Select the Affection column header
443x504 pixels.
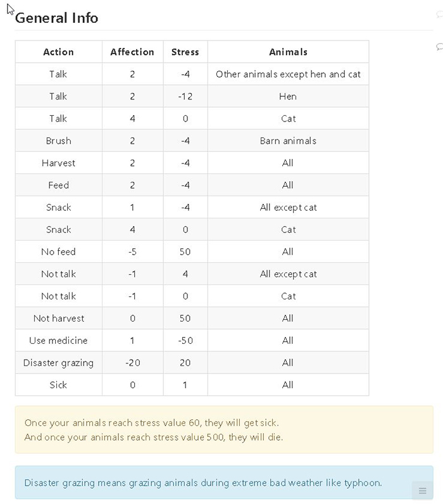click(x=132, y=52)
